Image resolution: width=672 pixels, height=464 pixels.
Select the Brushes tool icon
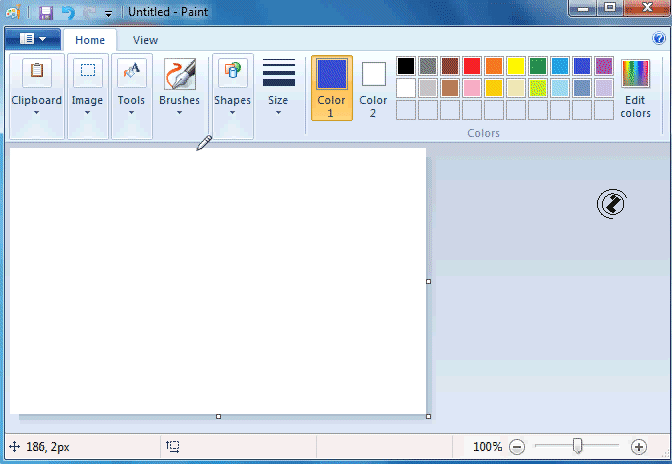[179, 74]
